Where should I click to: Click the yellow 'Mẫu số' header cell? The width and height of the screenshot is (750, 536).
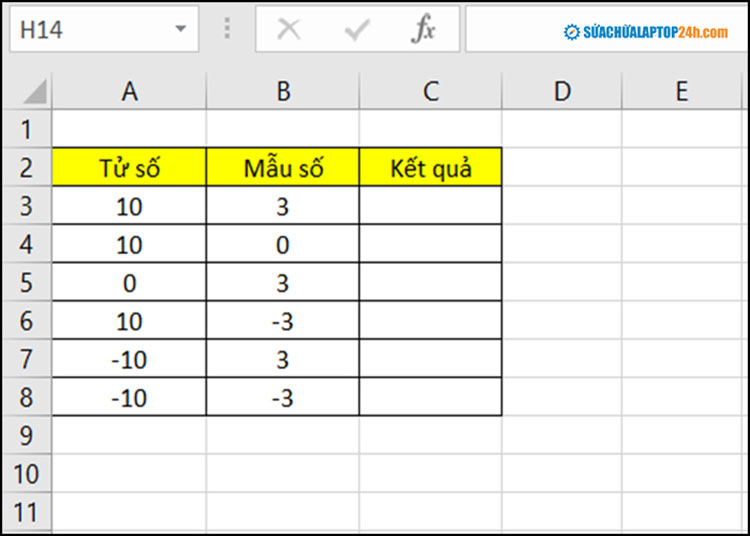pyautogui.click(x=283, y=168)
